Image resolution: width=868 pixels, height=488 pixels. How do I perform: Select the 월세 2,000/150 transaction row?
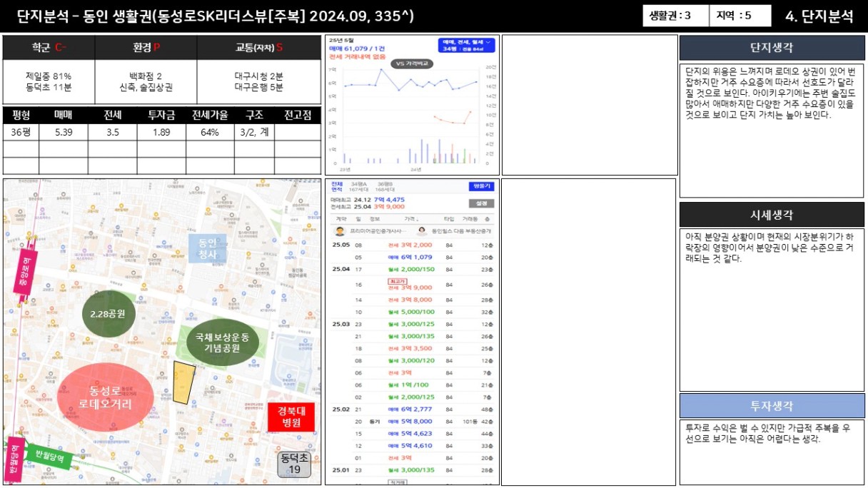coord(412,269)
